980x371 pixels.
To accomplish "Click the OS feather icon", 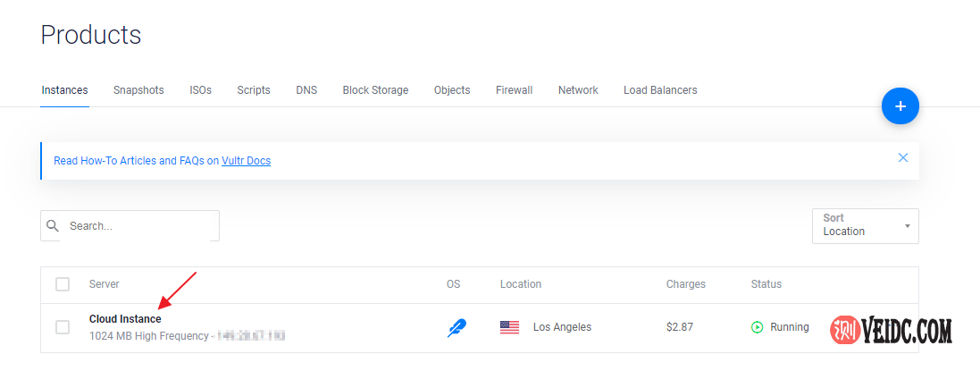I will (x=456, y=327).
